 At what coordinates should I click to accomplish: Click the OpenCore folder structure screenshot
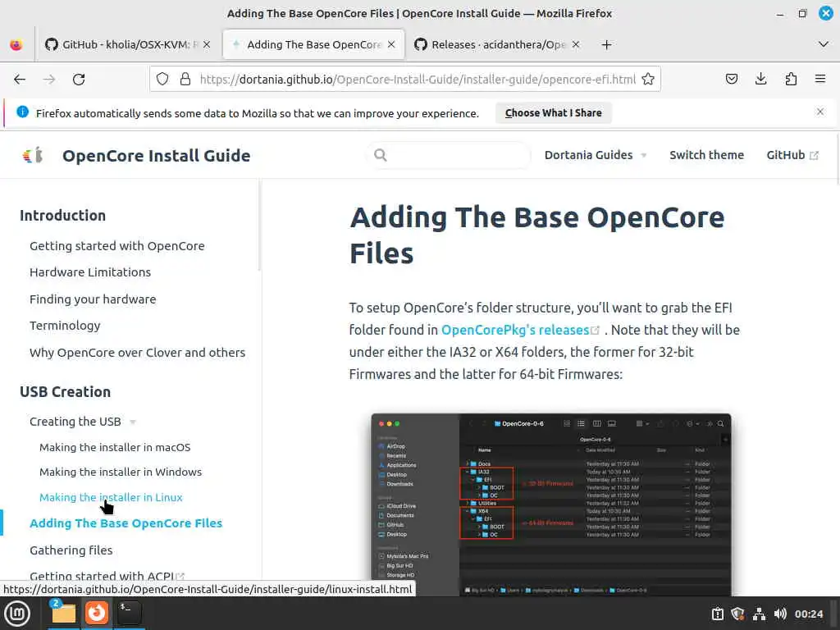tap(551, 504)
